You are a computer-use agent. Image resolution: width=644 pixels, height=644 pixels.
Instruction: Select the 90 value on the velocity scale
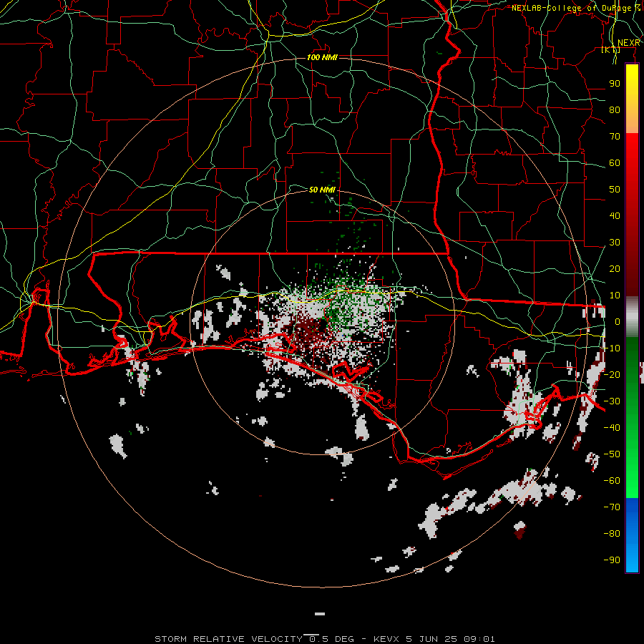click(615, 84)
